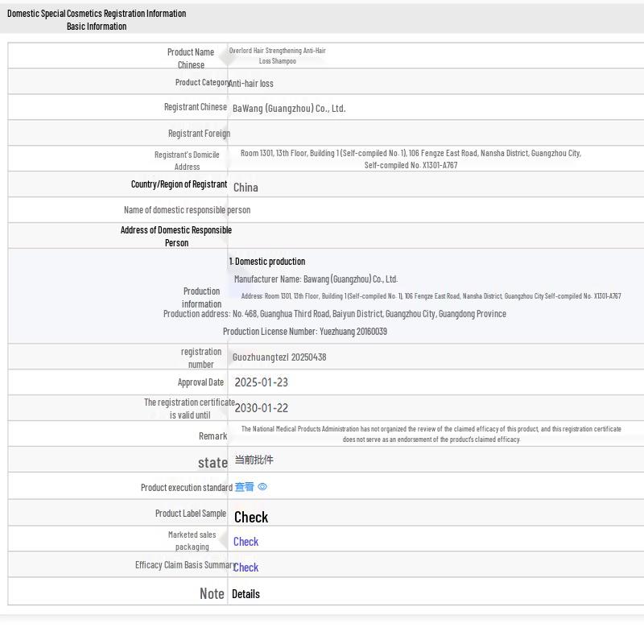
Task: Click the Basic Information section heading
Action: click(96, 27)
